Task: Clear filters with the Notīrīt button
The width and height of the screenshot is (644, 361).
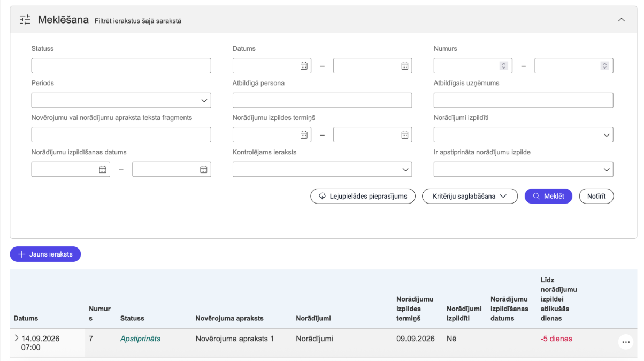Action: pyautogui.click(x=596, y=196)
